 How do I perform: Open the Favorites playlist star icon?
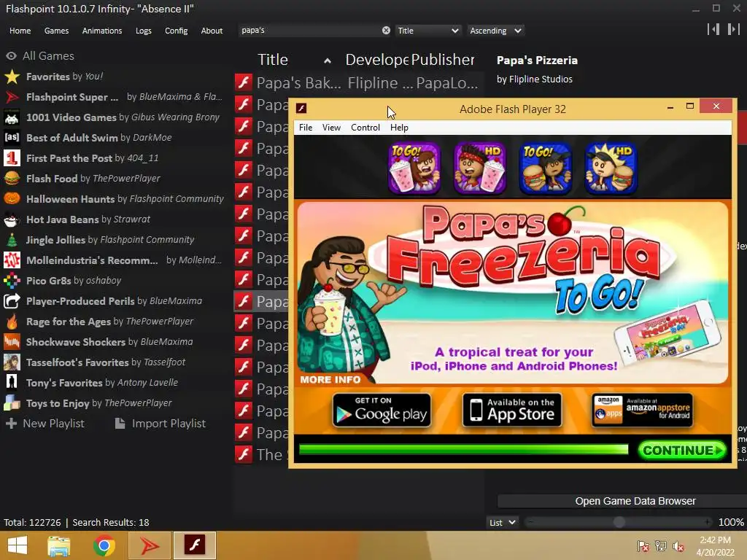[12, 77]
